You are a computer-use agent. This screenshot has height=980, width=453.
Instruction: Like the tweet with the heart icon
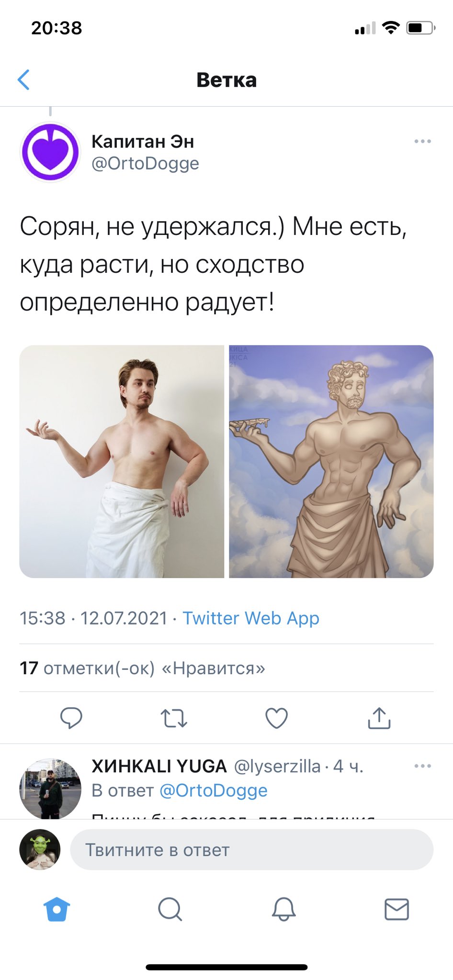277,718
